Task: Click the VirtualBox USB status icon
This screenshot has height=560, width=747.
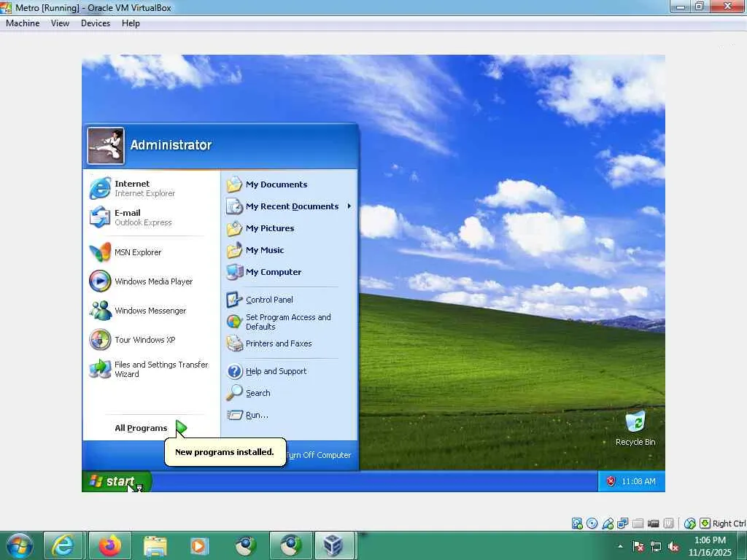Action: [x=608, y=524]
